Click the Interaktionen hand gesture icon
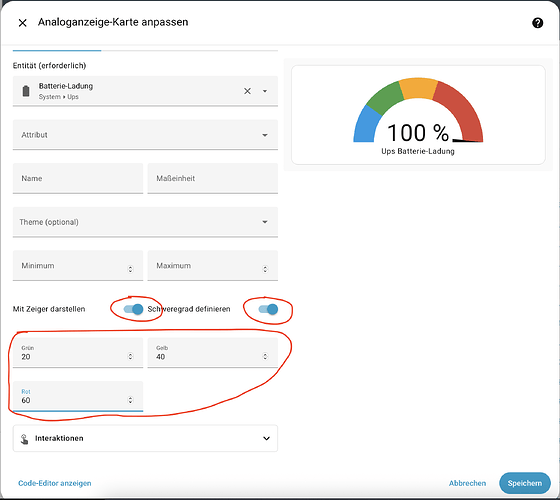 click(x=24, y=439)
